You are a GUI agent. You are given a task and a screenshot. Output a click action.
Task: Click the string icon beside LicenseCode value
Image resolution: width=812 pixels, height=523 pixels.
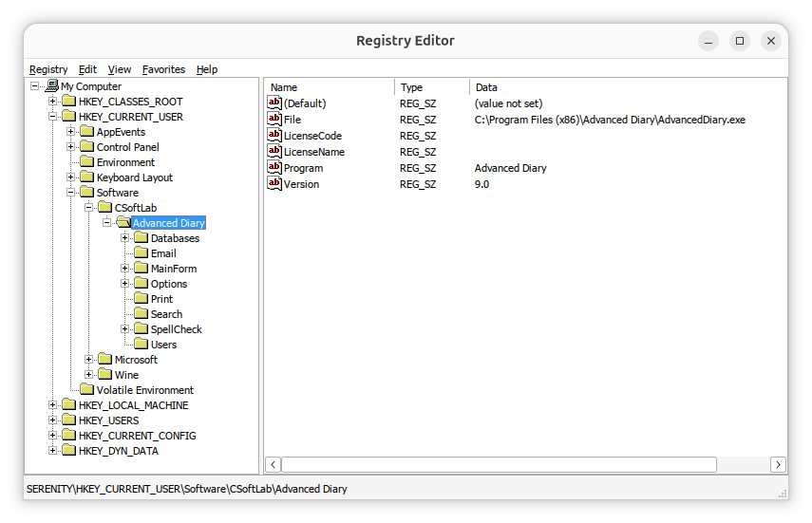[x=274, y=135]
